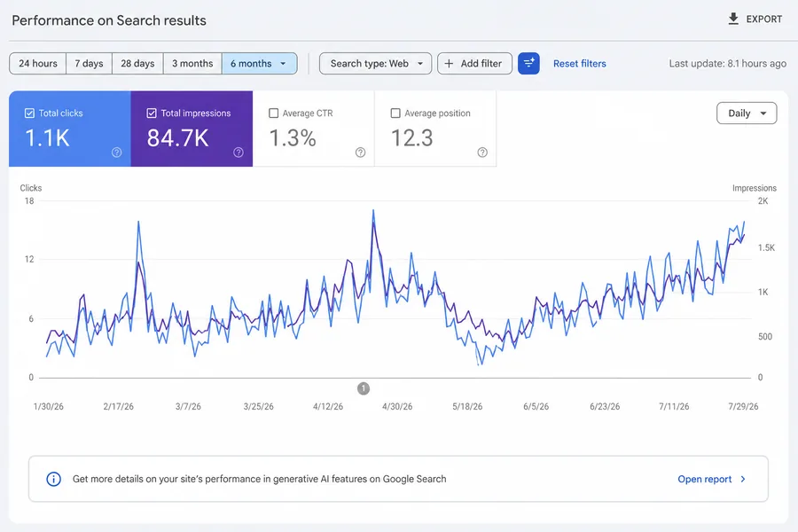Open the Search type: Web dropdown
Image resolution: width=798 pixels, height=532 pixels.
[376, 64]
